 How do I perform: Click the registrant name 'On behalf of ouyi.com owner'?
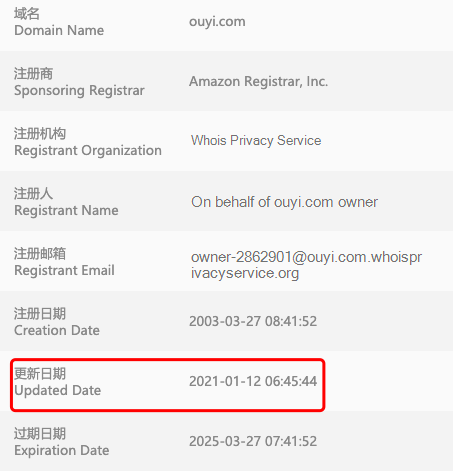point(284,202)
